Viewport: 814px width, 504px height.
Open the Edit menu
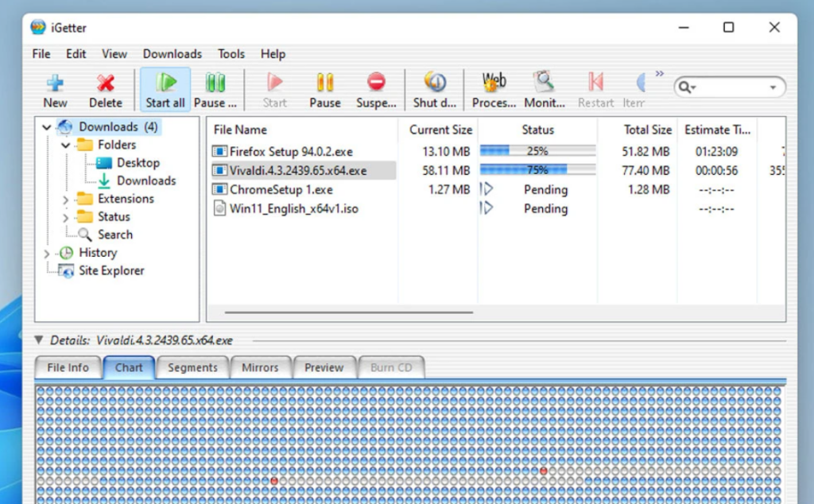[x=76, y=54]
